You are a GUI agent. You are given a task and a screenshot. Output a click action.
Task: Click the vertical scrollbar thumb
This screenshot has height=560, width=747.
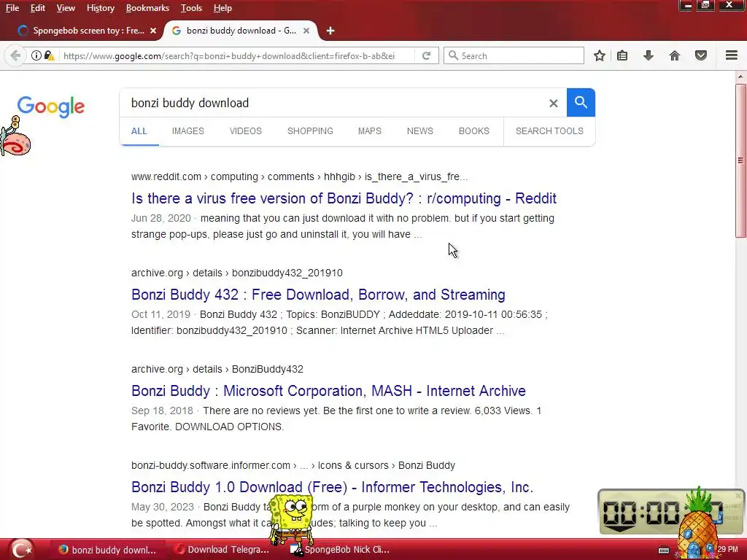(x=740, y=160)
